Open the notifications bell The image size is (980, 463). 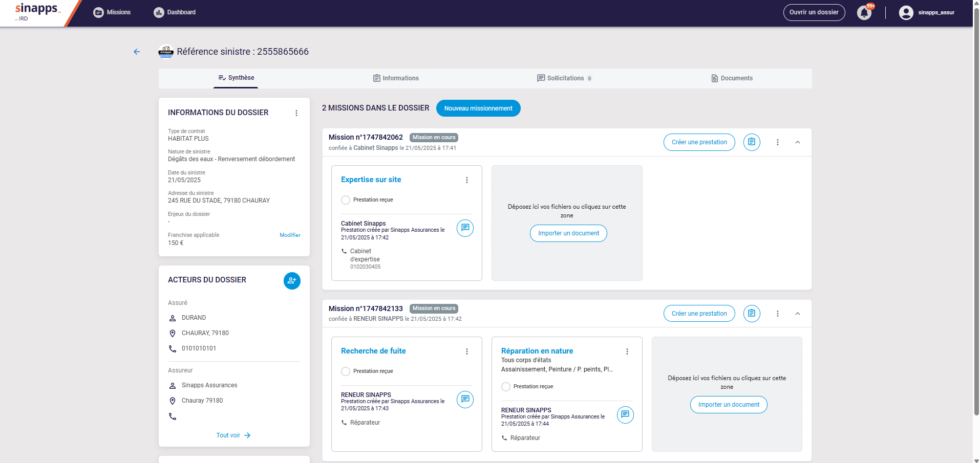pyautogui.click(x=864, y=12)
